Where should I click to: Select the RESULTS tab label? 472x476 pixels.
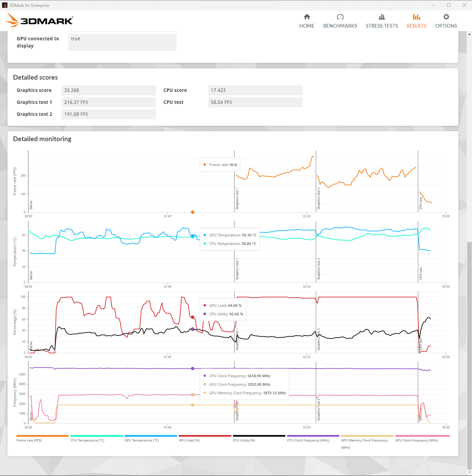tap(417, 26)
